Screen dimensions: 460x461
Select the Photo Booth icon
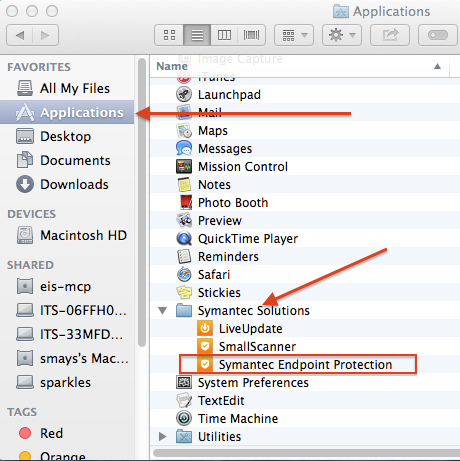pos(186,202)
